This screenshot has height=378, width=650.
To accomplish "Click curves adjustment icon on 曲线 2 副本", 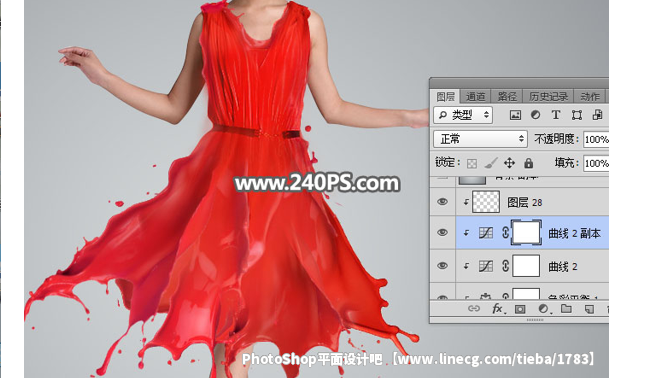I will tap(486, 233).
